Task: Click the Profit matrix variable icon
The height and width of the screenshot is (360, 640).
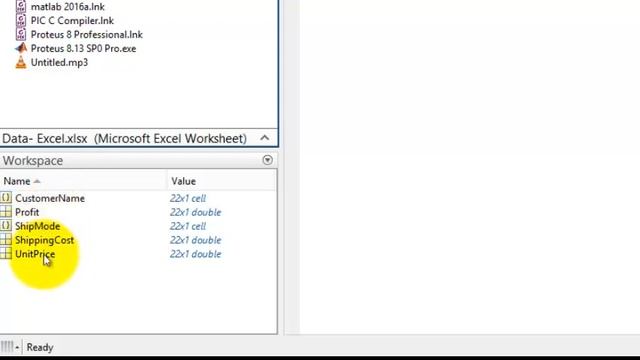Action: pos(6,212)
